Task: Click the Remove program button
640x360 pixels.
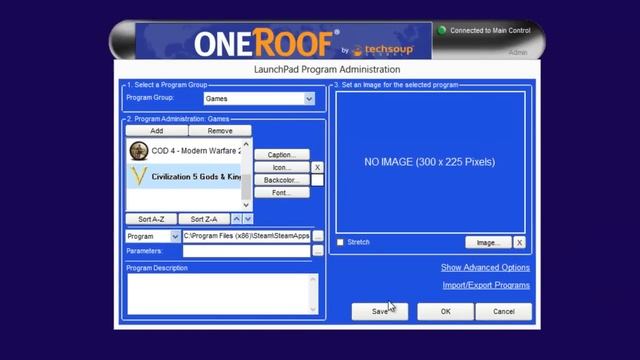Action: tap(220, 131)
